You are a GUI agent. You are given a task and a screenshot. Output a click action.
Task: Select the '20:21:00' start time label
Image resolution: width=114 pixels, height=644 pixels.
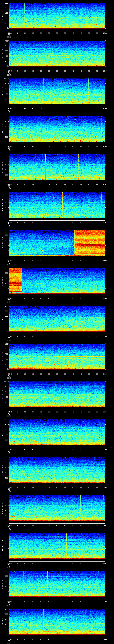pos(9,298)
